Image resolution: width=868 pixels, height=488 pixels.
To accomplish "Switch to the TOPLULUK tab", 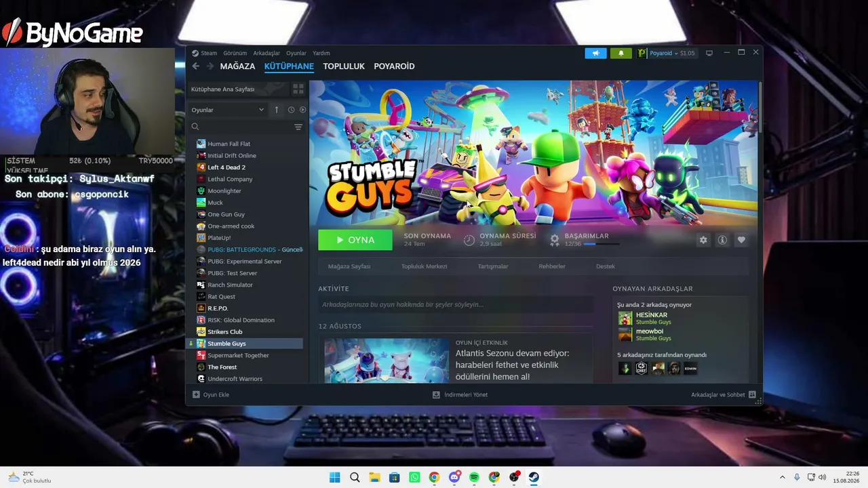I will [x=344, y=66].
